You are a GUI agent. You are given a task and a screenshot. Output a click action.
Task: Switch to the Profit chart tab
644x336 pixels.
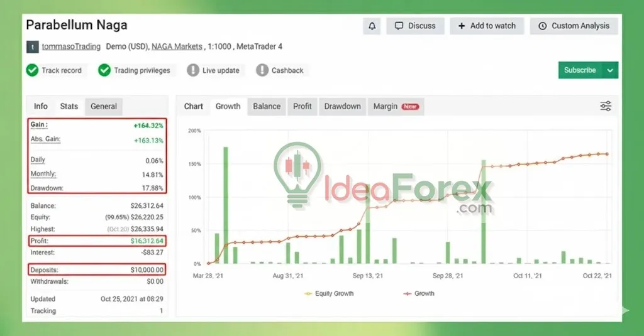(303, 106)
